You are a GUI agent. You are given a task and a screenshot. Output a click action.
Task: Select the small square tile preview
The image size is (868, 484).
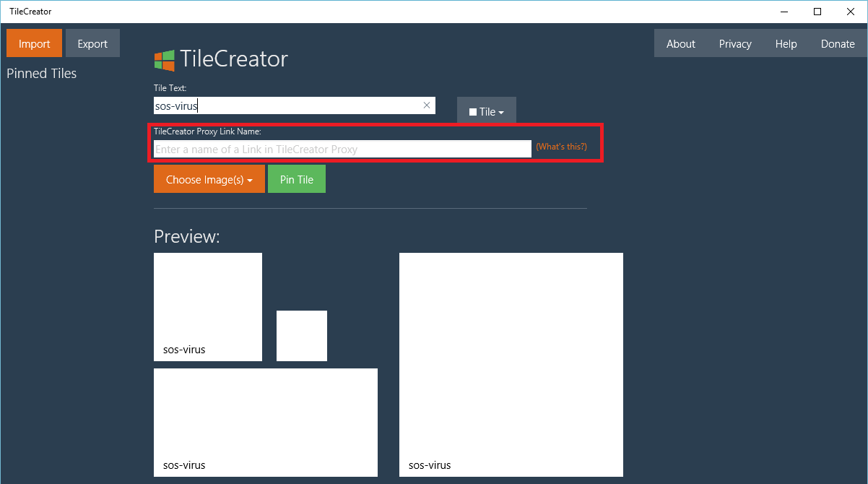point(302,335)
